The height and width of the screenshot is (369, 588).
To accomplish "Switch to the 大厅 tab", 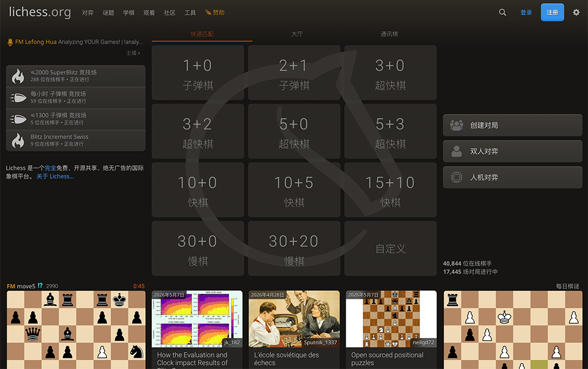I will pos(297,34).
